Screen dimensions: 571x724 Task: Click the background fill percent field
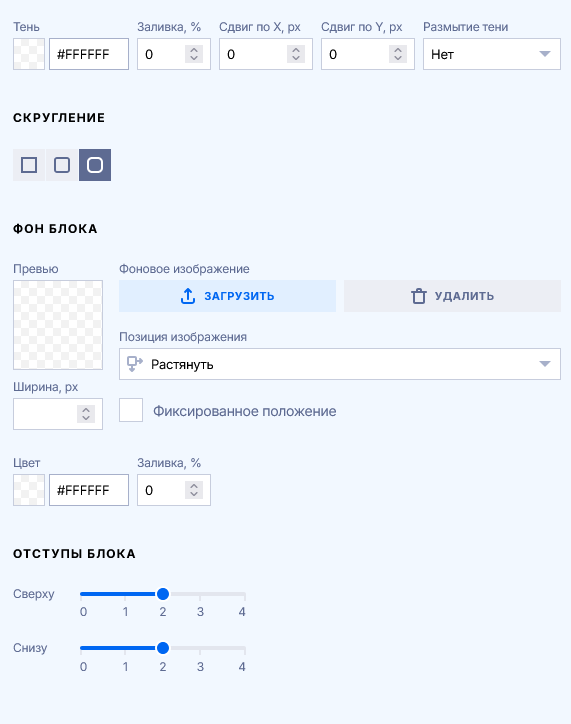tap(174, 490)
